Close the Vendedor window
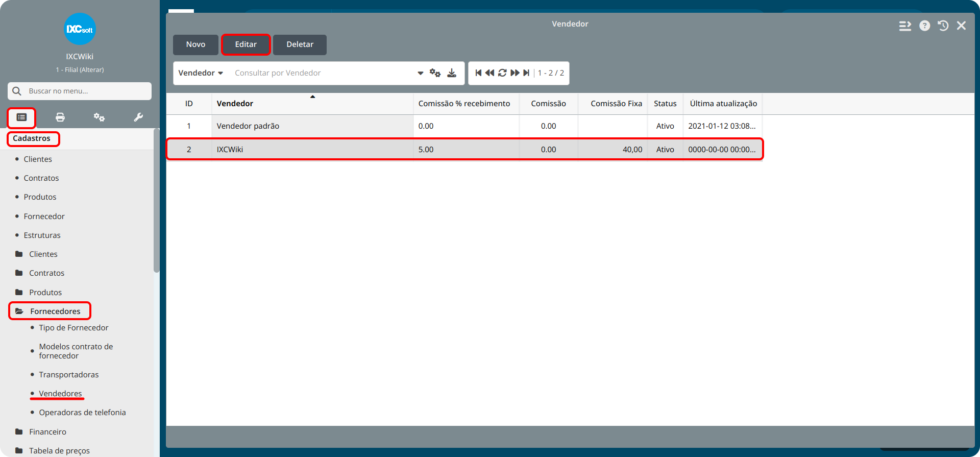The width and height of the screenshot is (980, 457). coord(962,26)
